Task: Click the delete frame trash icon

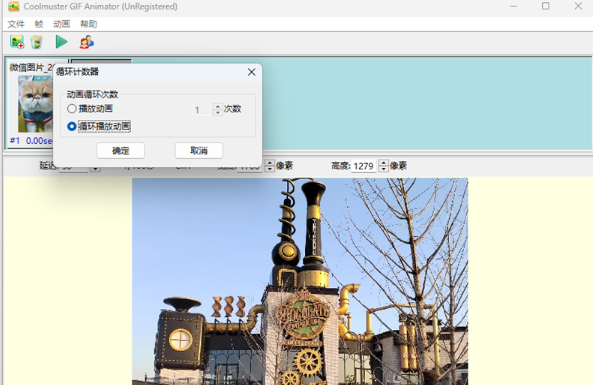Action: point(37,42)
